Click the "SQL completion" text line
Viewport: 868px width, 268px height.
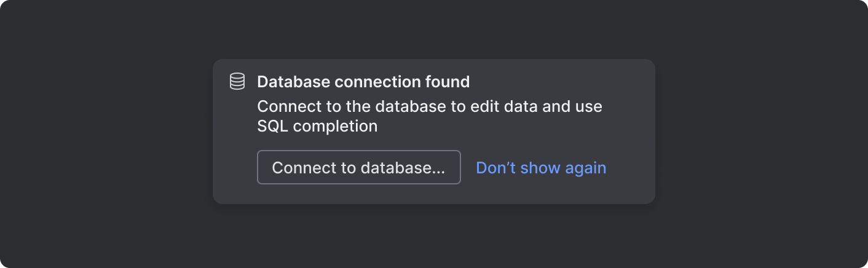(x=317, y=126)
